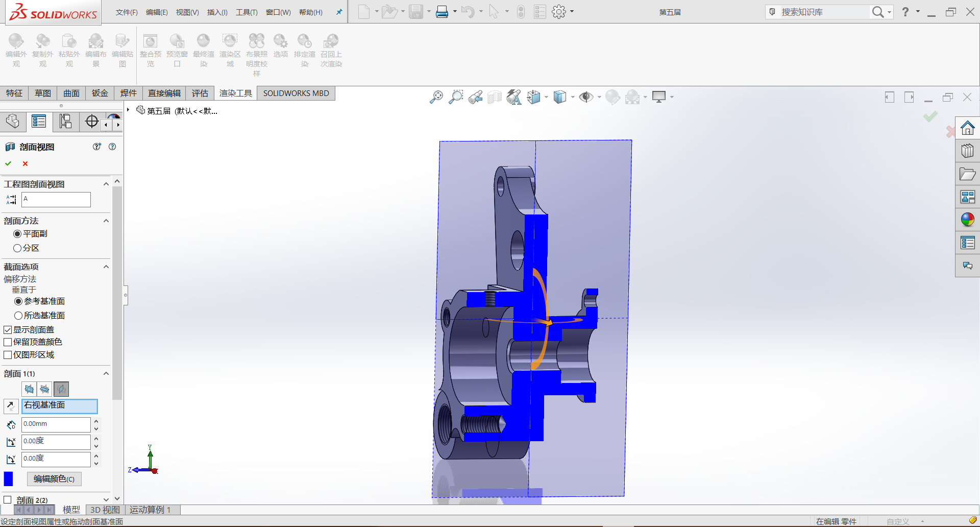Select the 平面副 radio button
The width and height of the screenshot is (980, 527).
17,234
